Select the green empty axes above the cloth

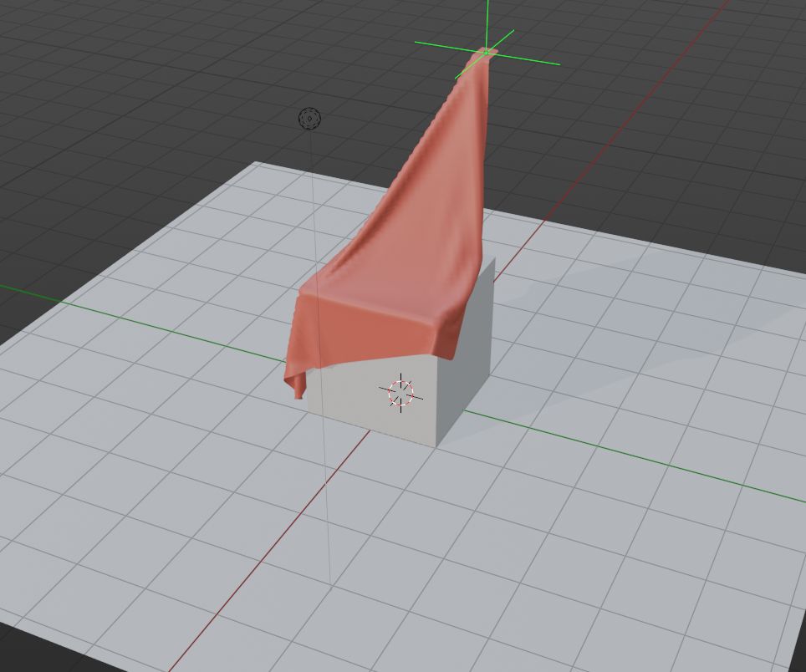(x=487, y=52)
